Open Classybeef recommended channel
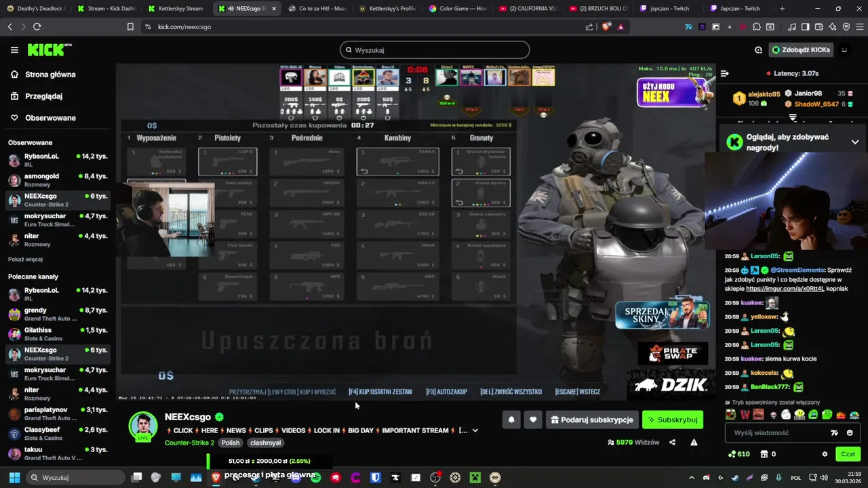Viewport: 868px width, 488px height. (x=57, y=433)
